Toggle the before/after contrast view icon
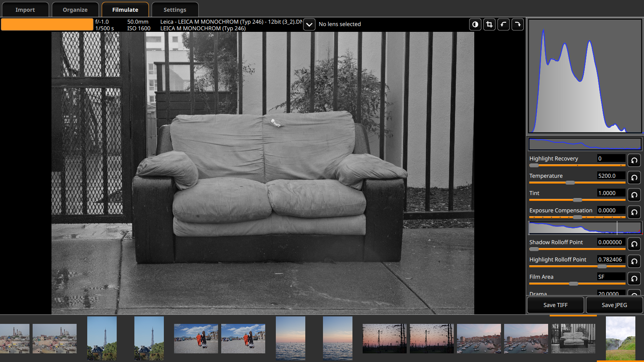The image size is (644, 362). [x=475, y=24]
